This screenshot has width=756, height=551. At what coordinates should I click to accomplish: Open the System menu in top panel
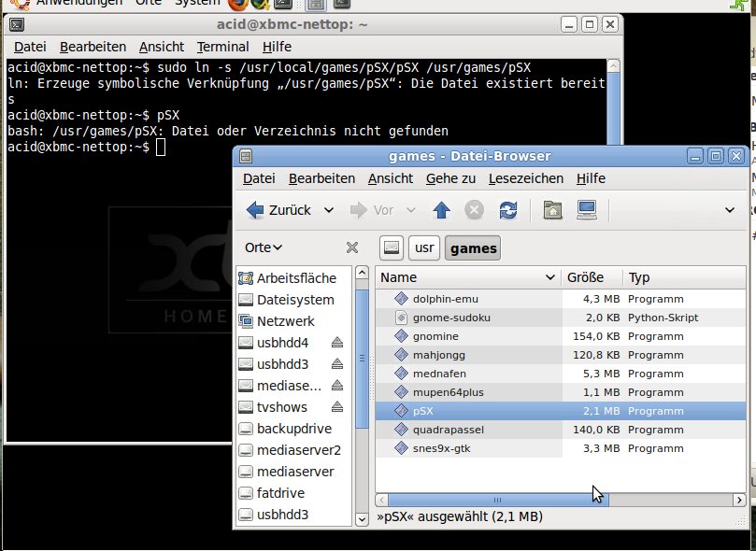click(x=197, y=3)
